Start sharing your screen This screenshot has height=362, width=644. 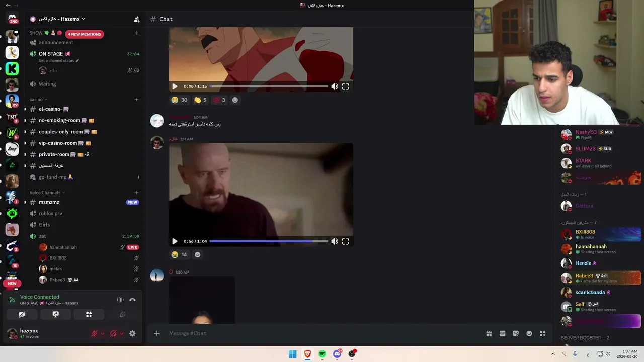point(55,314)
